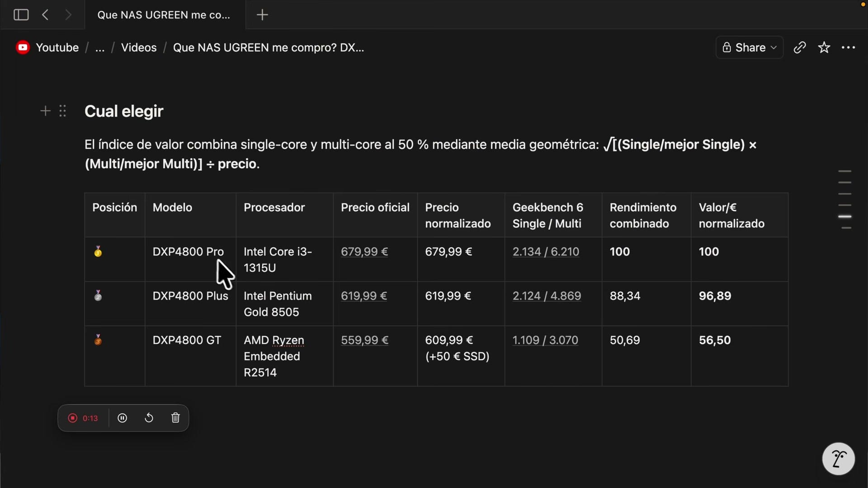
Task: Favorite the page with star icon
Action: [x=824, y=47]
